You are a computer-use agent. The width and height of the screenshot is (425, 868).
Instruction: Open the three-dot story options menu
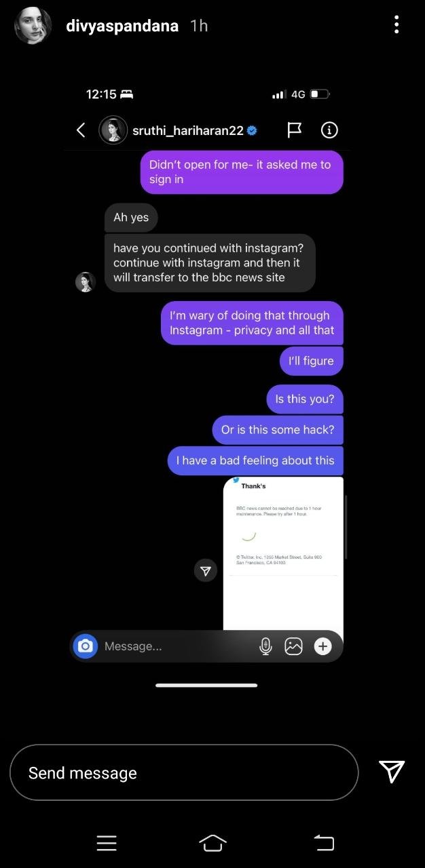click(x=396, y=26)
